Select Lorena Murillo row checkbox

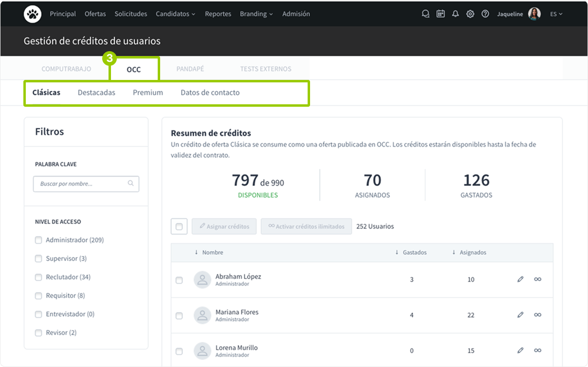coord(179,351)
